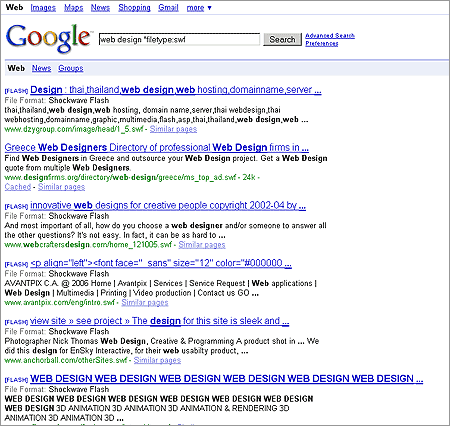Click into the search query field
Viewport: 450px width, 426px height.
coord(179,39)
